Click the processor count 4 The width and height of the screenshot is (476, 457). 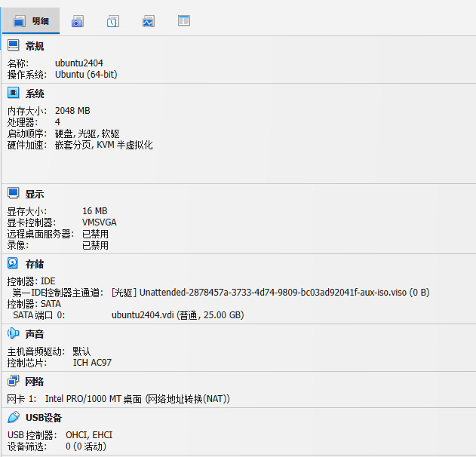(x=57, y=122)
